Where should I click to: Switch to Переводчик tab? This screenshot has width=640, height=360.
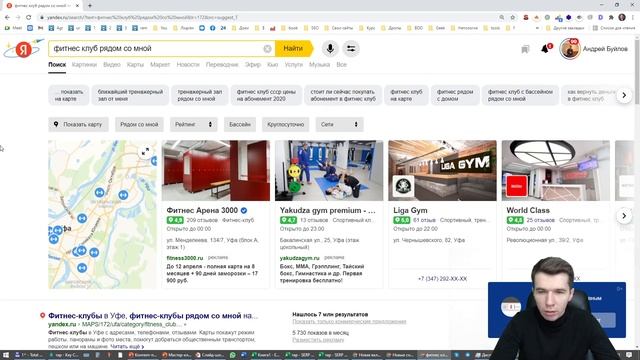222,65
